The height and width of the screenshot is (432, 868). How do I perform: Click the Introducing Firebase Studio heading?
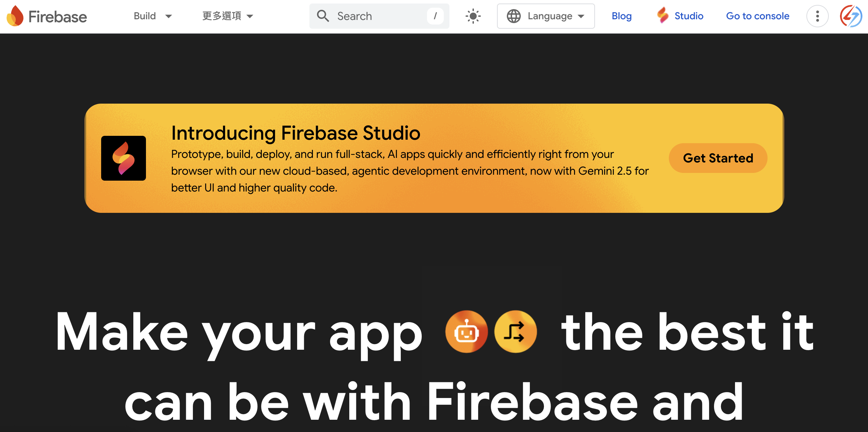pyautogui.click(x=295, y=133)
